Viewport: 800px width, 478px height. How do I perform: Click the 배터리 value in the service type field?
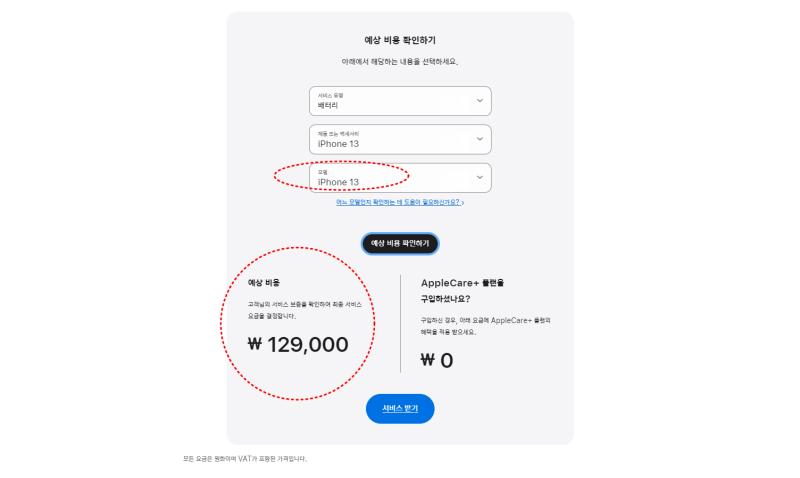coord(328,105)
